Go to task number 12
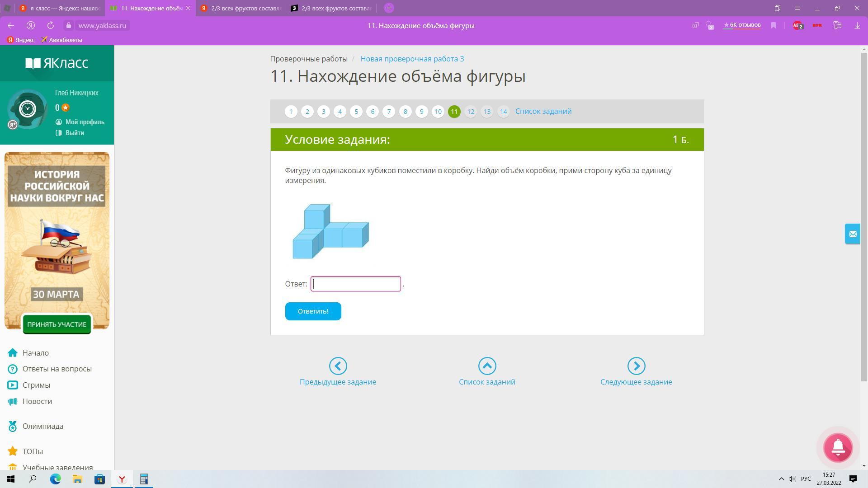Image resolution: width=868 pixels, height=488 pixels. [470, 112]
